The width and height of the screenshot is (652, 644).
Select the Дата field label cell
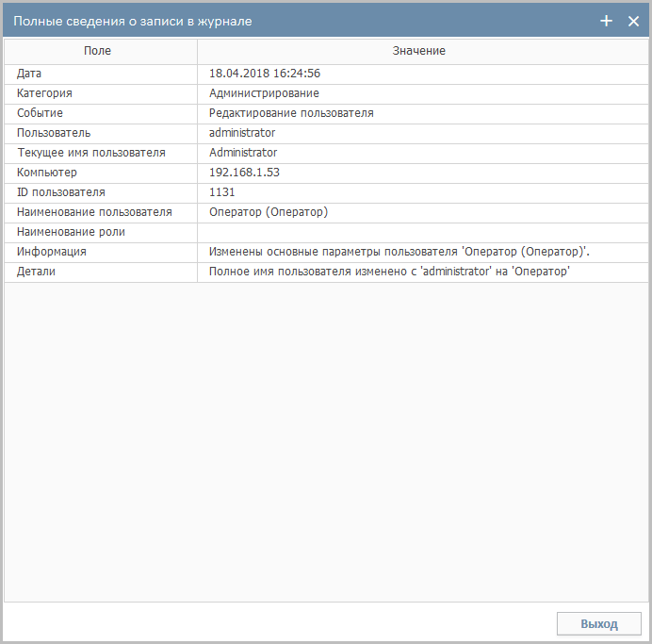[29, 74]
